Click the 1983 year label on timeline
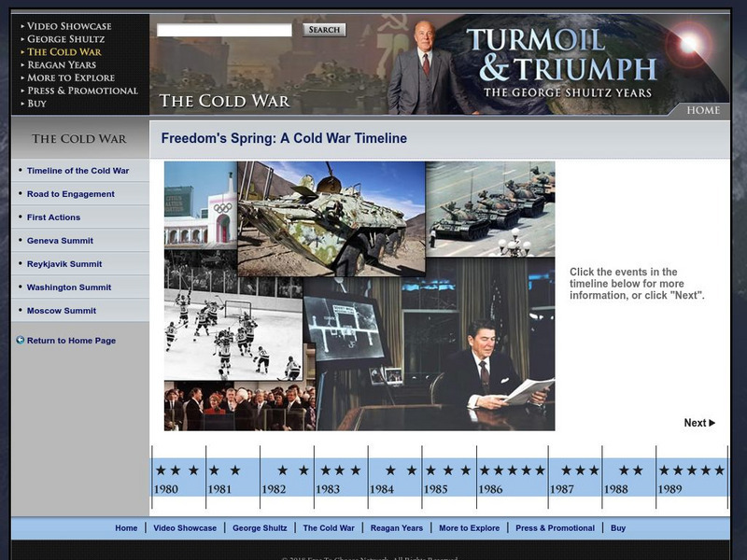The width and height of the screenshot is (747, 560). tap(328, 489)
